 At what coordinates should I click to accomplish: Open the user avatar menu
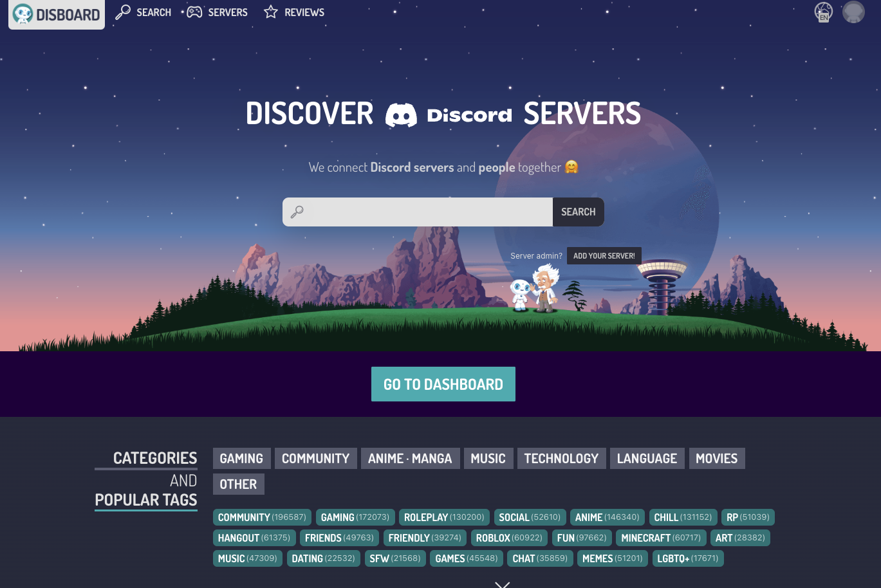853,12
